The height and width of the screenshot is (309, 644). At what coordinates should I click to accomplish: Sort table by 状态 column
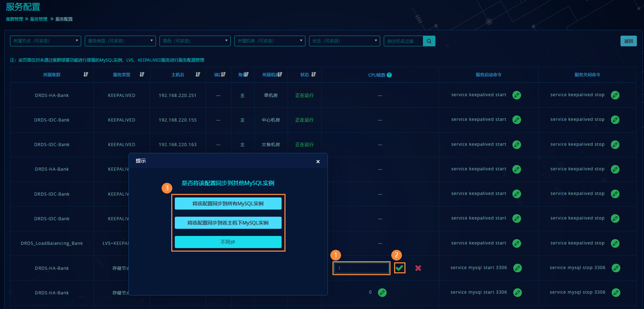pos(313,74)
